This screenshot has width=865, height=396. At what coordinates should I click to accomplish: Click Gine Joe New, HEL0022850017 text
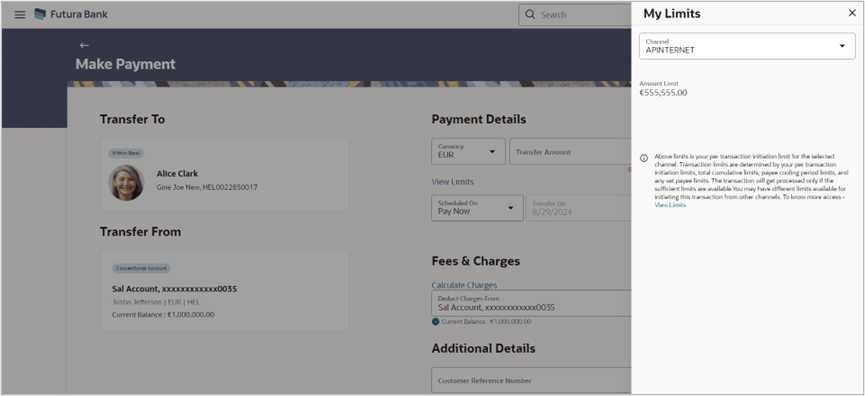207,187
